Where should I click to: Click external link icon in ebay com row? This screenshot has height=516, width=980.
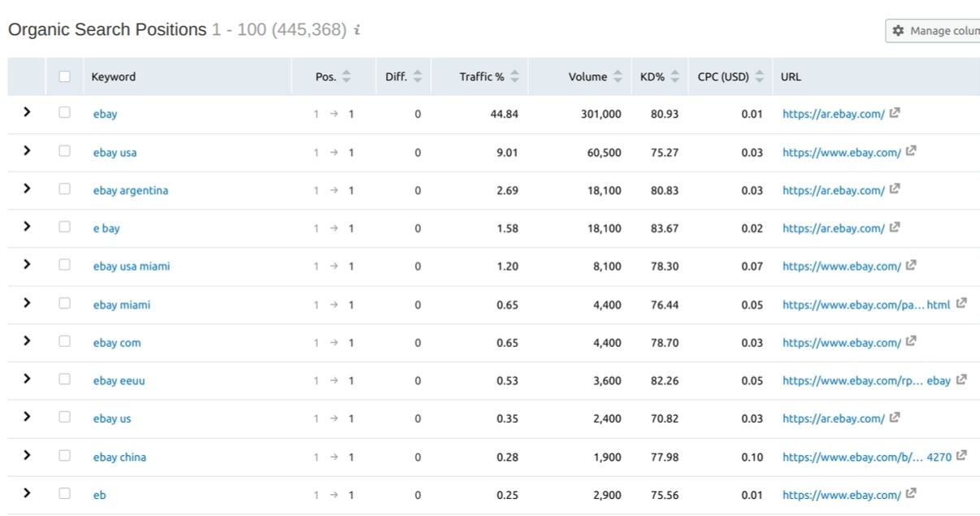click(911, 341)
